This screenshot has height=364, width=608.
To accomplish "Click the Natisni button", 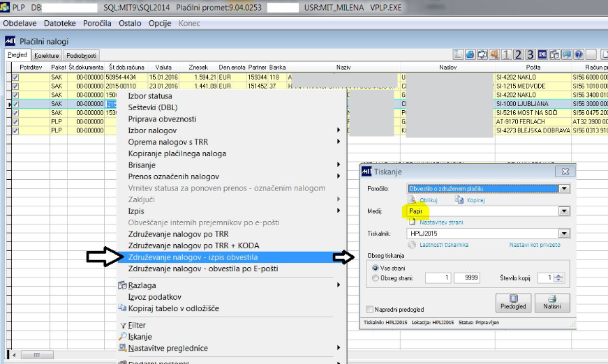I will click(552, 303).
